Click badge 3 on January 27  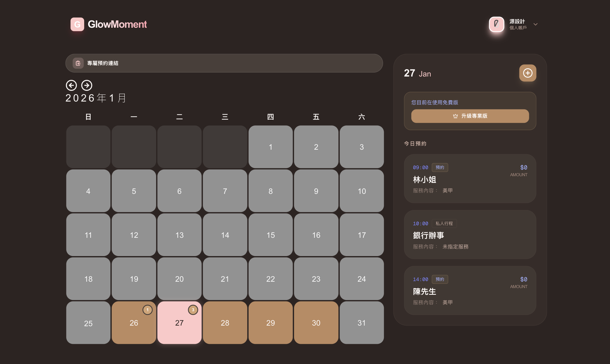pyautogui.click(x=193, y=310)
